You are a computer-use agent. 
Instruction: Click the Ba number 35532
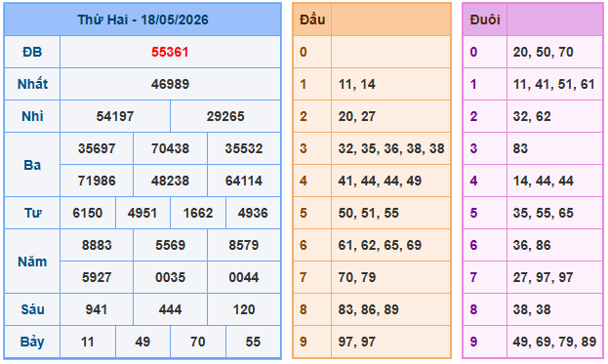pyautogui.click(x=244, y=148)
